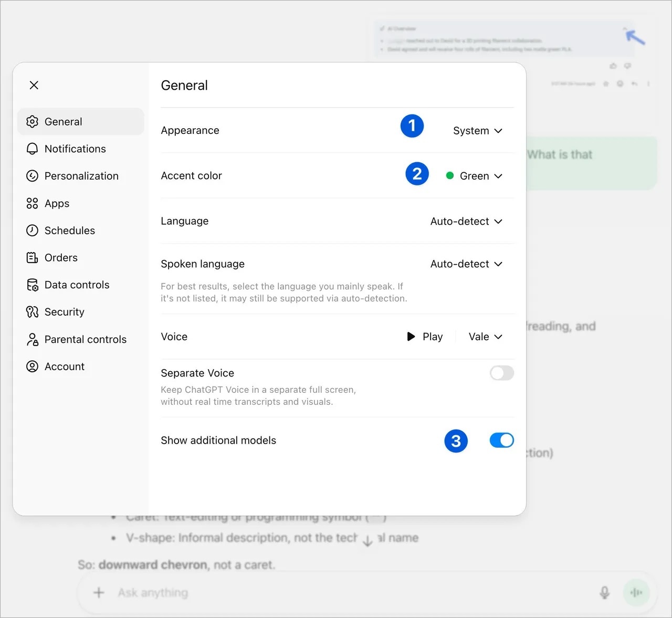Open the Voice dropdown showing Vale

(484, 337)
